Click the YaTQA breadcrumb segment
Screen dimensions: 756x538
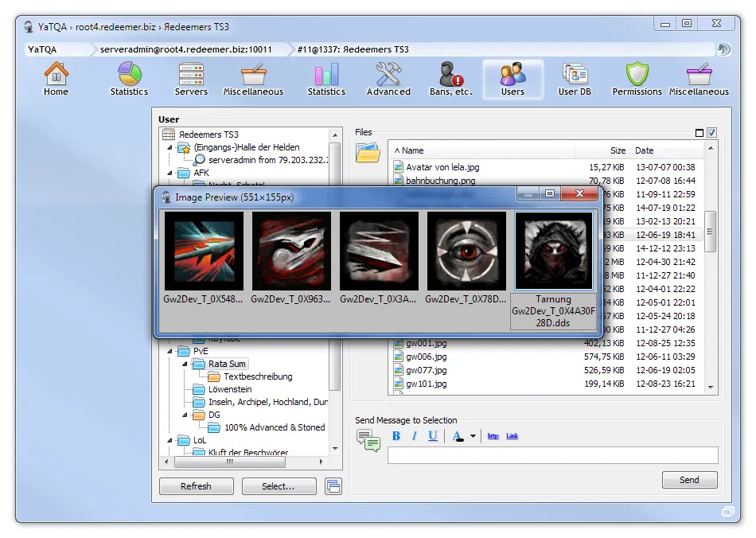(42, 49)
